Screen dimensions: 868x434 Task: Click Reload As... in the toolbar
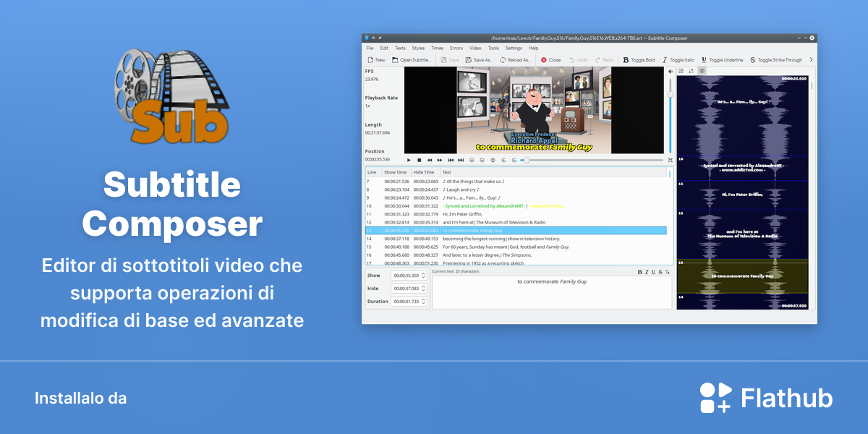tap(514, 60)
